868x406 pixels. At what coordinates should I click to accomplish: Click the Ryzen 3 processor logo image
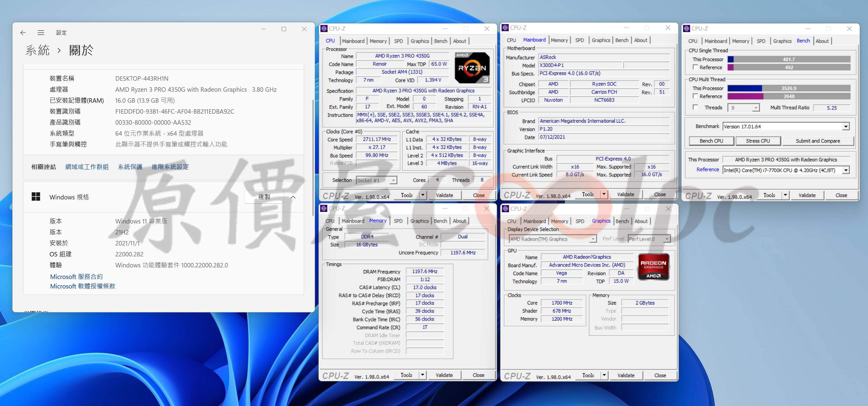coord(472,68)
